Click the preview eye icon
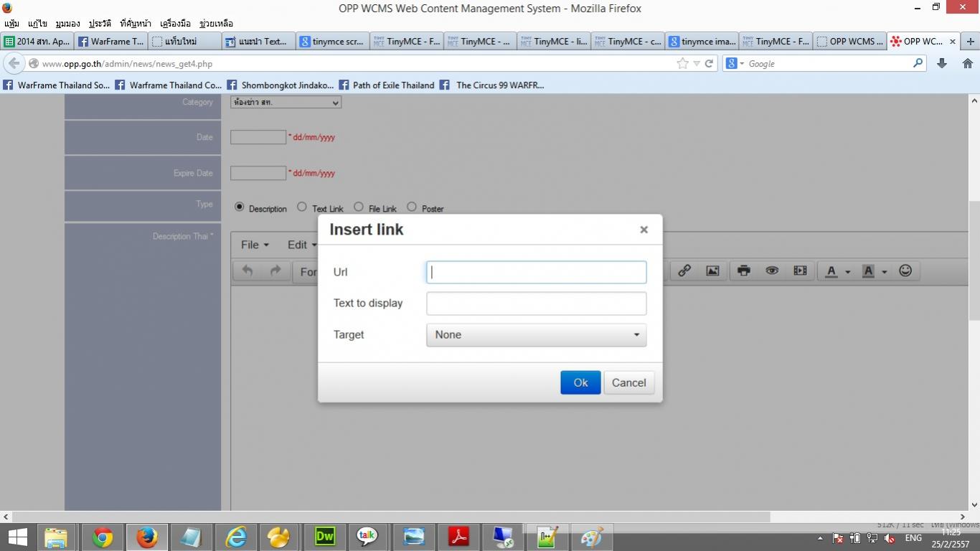The width and height of the screenshot is (980, 551). point(772,270)
